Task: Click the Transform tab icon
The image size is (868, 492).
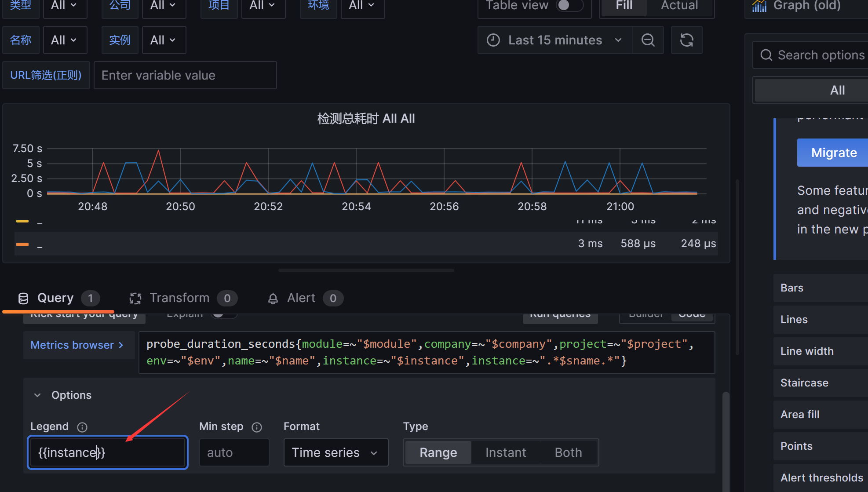Action: coord(135,299)
